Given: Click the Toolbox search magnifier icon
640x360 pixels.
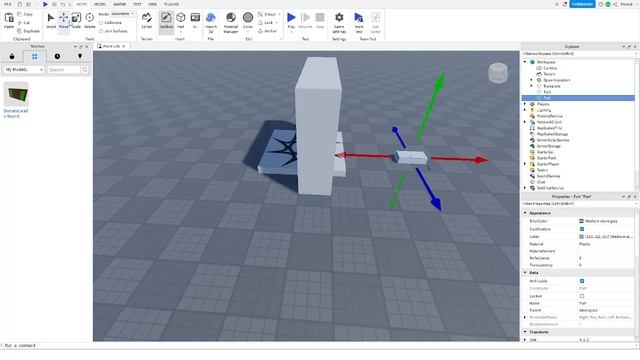Looking at the screenshot, I should [x=85, y=70].
